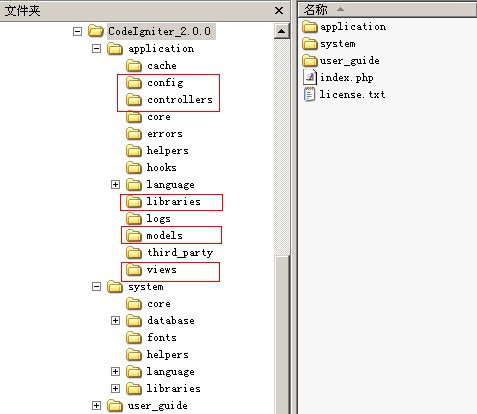Select the config folder in tree

coord(165,83)
